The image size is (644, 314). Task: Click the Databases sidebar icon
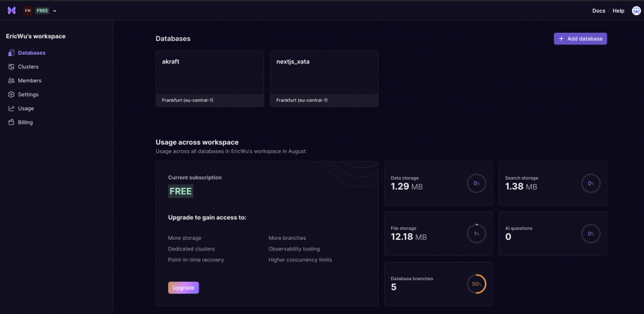pos(11,53)
